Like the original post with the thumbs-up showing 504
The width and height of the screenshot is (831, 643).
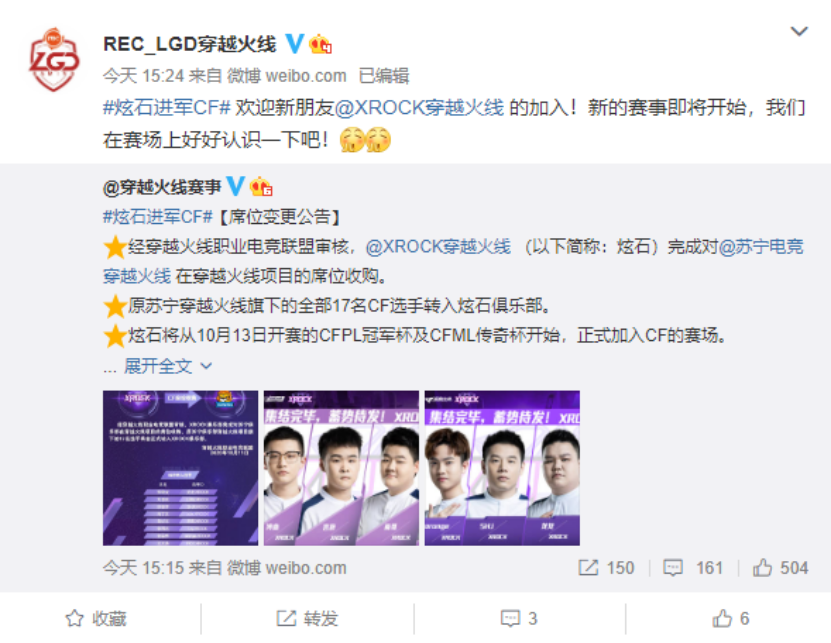pyautogui.click(x=762, y=568)
